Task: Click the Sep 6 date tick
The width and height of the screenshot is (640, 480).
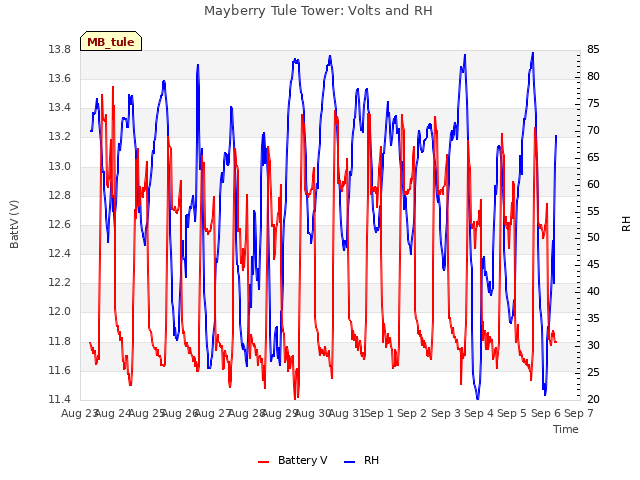Action: [546, 413]
